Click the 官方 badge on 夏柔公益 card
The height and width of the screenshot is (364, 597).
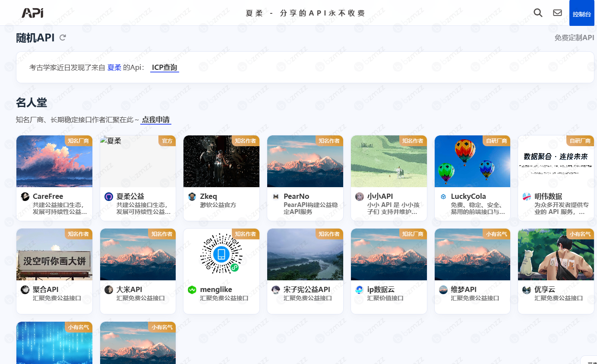click(167, 141)
